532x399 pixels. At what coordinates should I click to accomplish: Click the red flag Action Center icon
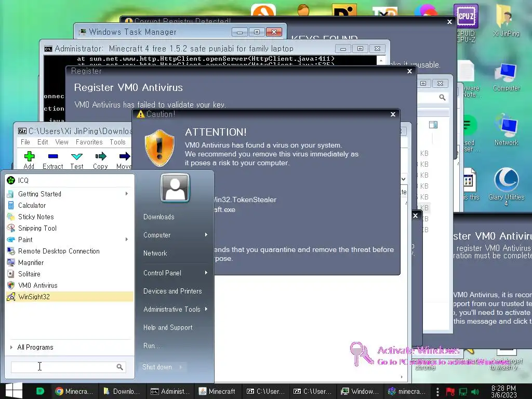pyautogui.click(x=450, y=392)
